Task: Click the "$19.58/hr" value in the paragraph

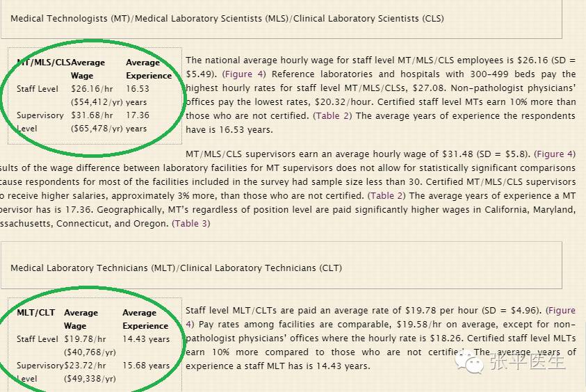Action: [417, 325]
